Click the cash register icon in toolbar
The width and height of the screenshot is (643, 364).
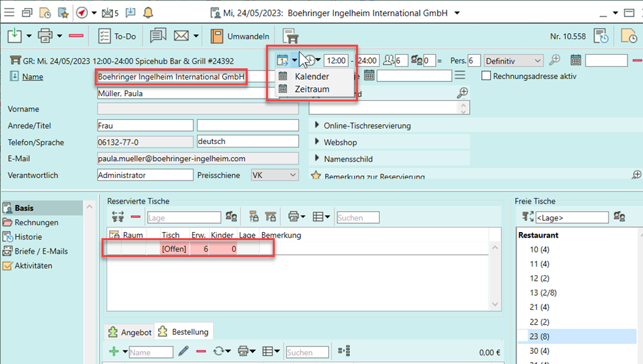pos(290,36)
